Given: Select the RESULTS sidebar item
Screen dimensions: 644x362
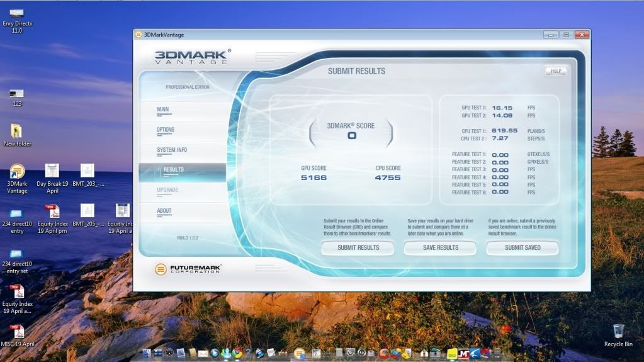Looking at the screenshot, I should tap(174, 169).
